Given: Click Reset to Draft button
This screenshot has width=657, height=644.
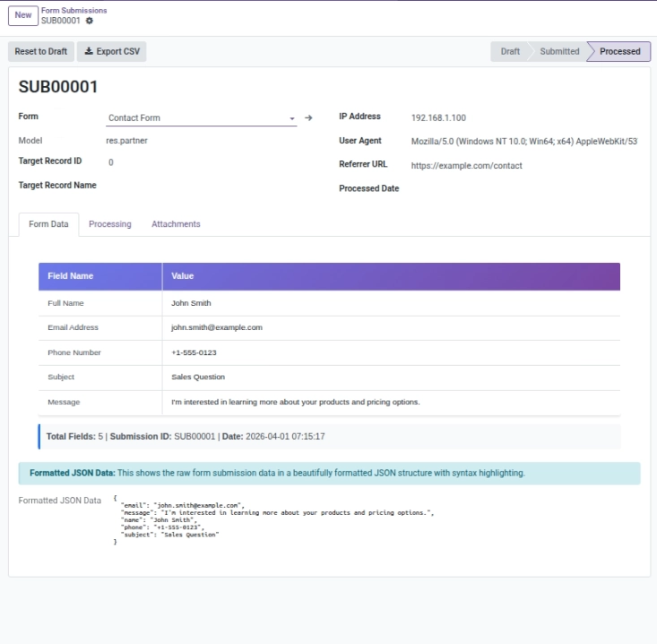Looking at the screenshot, I should [x=41, y=51].
